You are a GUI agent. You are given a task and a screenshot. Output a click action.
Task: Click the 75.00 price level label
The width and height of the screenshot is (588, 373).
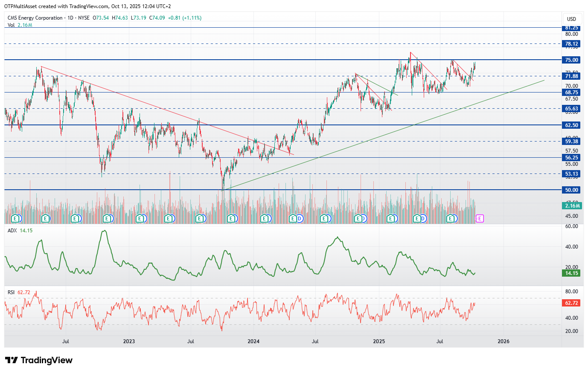point(571,60)
